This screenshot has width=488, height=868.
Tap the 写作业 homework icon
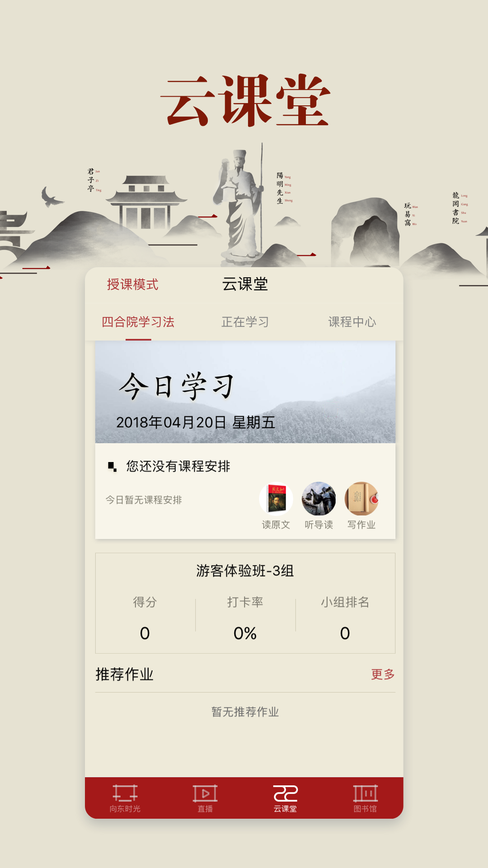coord(361,499)
